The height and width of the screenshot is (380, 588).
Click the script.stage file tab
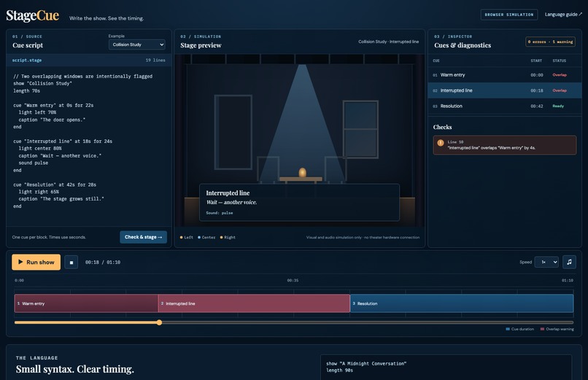27,60
